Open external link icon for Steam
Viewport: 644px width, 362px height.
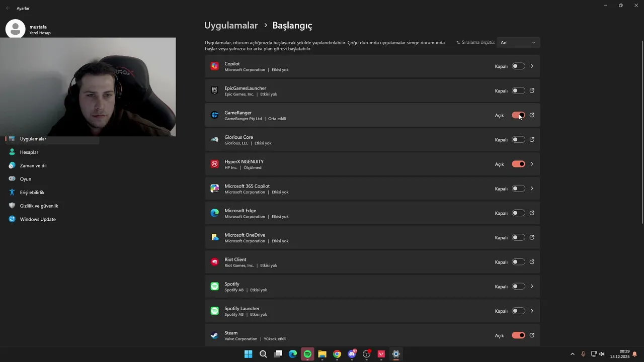click(532, 335)
